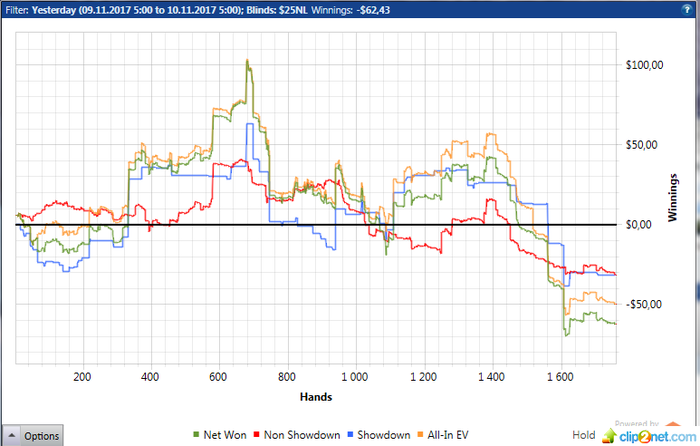700x446 pixels.
Task: Click the 1 000 hands axis label
Action: tap(355, 377)
